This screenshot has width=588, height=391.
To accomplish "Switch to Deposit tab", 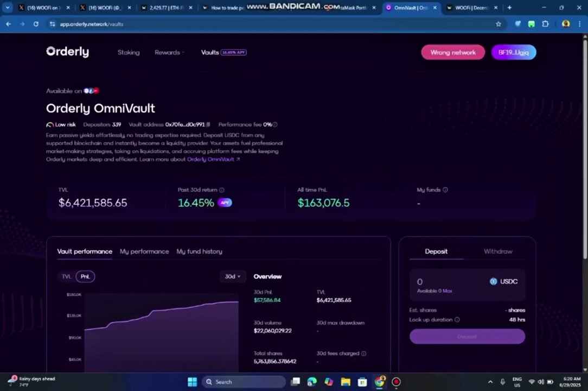I will (436, 251).
